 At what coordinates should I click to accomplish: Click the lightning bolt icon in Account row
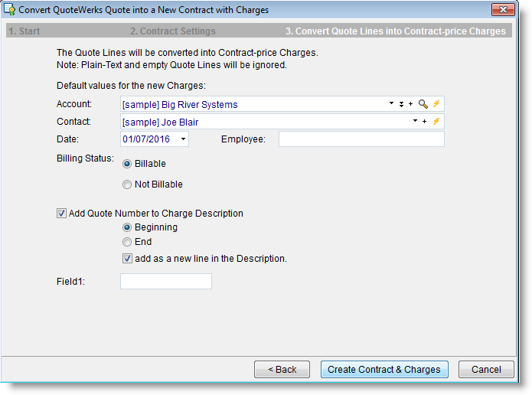(436, 104)
